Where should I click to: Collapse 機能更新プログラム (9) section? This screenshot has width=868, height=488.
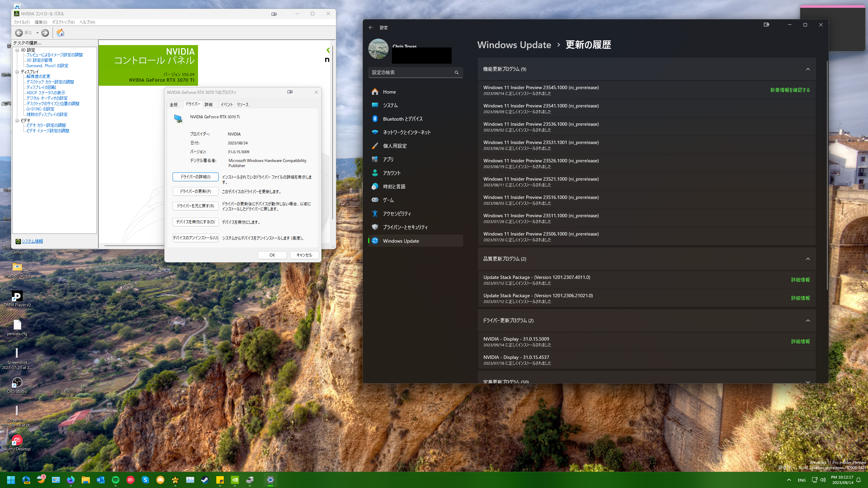tap(647, 69)
